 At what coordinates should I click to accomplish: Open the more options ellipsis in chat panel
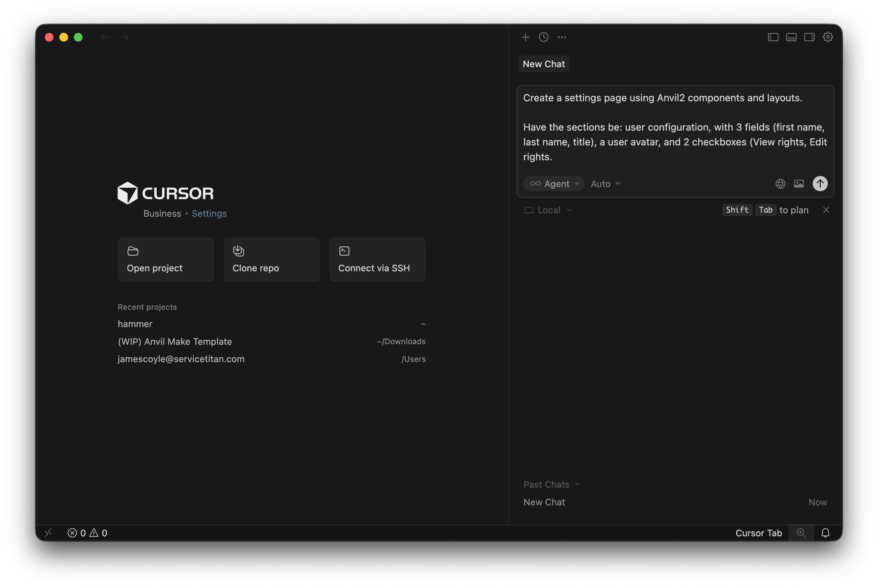[x=562, y=37]
